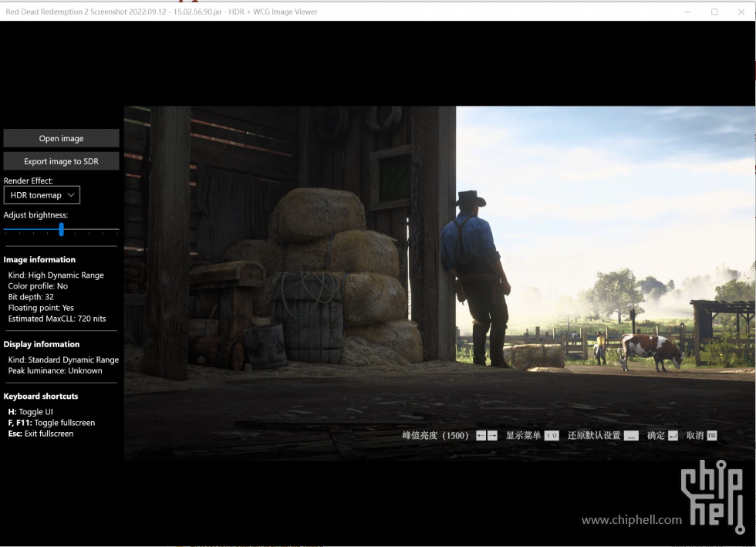Click the 'Display information' heading
This screenshot has width=756, height=547.
coord(42,344)
